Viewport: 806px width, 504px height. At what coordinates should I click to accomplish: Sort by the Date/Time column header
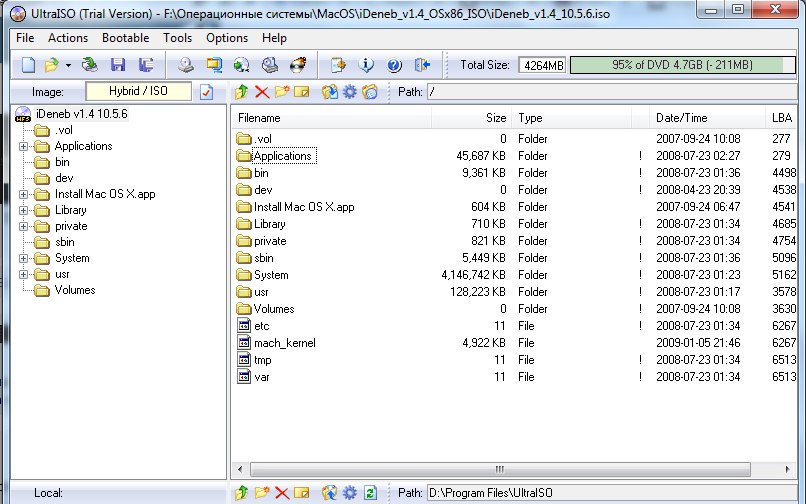click(707, 118)
